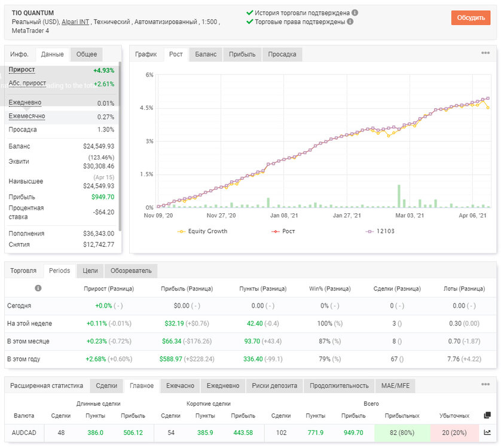
Task: Click info icon next to История торговли подтверждена
Action: point(355,13)
